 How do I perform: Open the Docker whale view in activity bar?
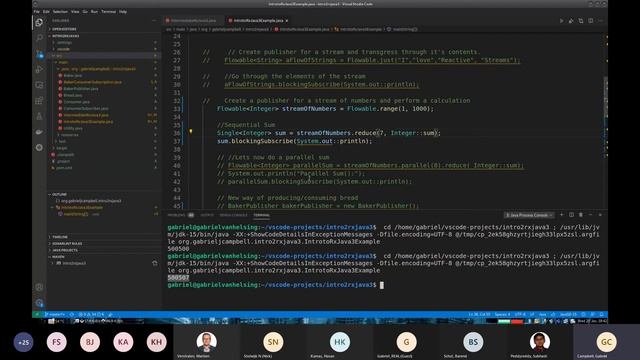[x=39, y=132]
